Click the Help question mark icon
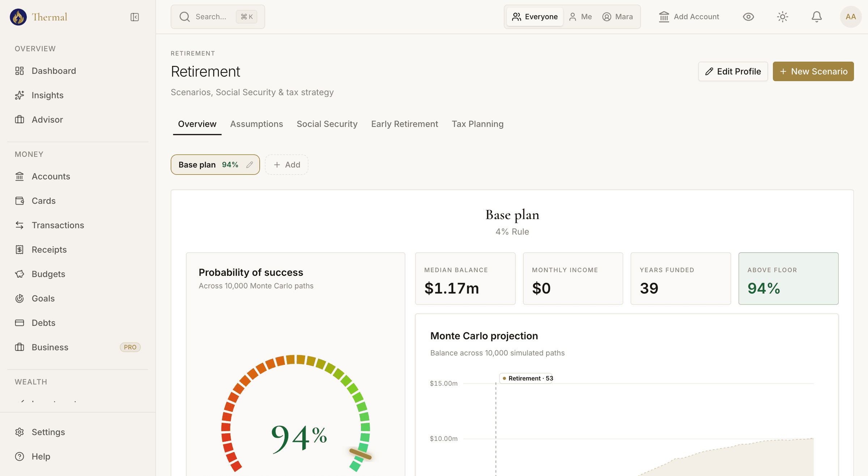The height and width of the screenshot is (476, 868). [x=20, y=456]
